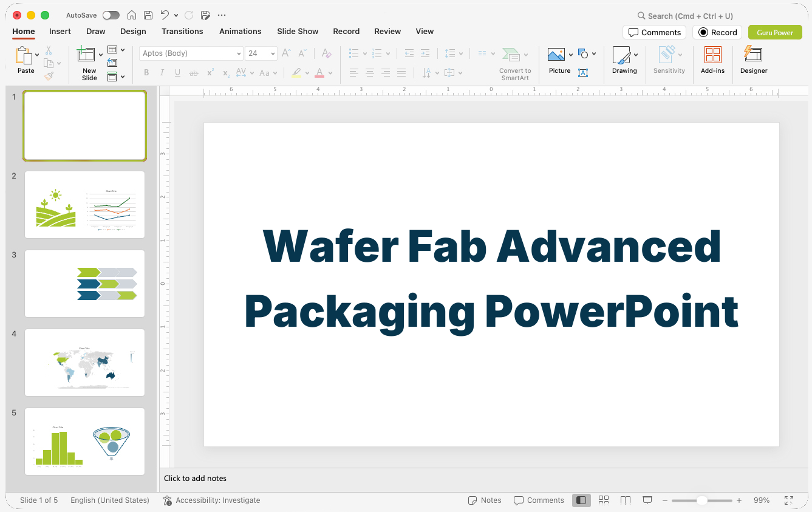Click the Drawing tool icon

(x=622, y=55)
